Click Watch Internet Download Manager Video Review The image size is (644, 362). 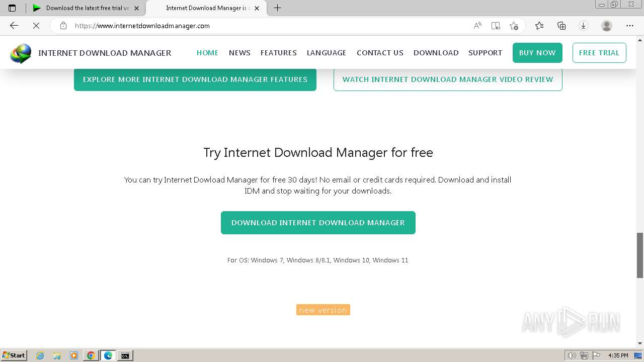click(448, 79)
